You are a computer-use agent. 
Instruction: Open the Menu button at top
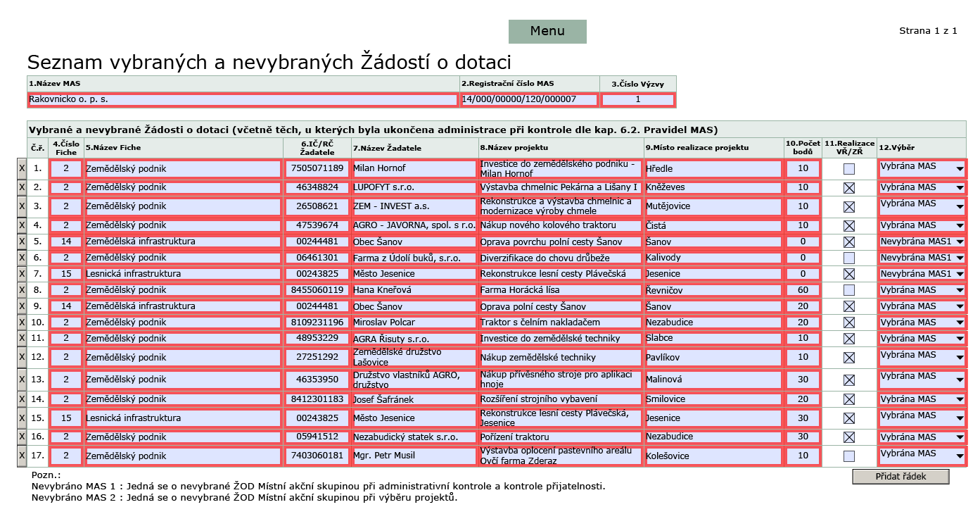[547, 31]
